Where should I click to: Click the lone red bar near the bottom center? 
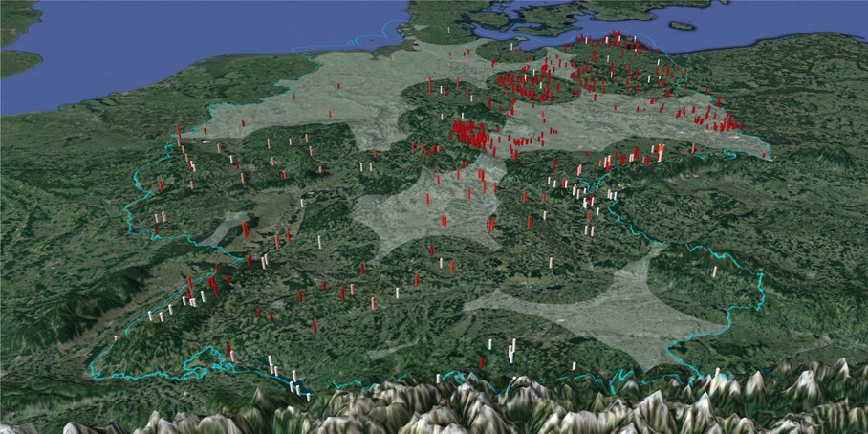click(481, 362)
